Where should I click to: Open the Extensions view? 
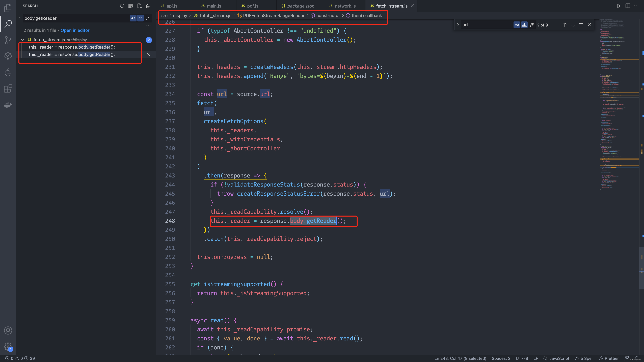pyautogui.click(x=8, y=88)
